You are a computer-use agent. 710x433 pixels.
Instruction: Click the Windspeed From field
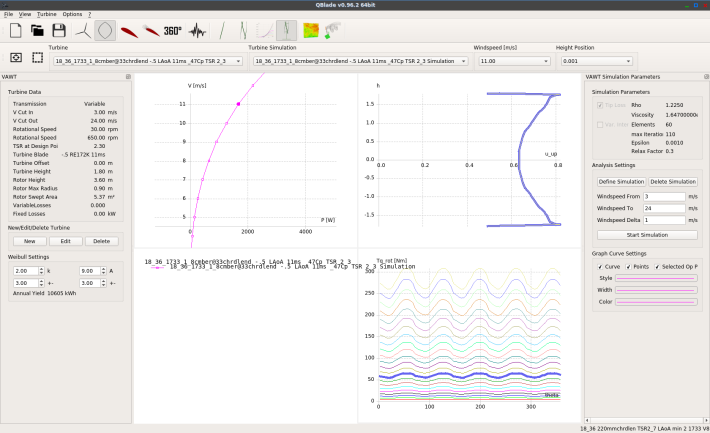tap(664, 197)
